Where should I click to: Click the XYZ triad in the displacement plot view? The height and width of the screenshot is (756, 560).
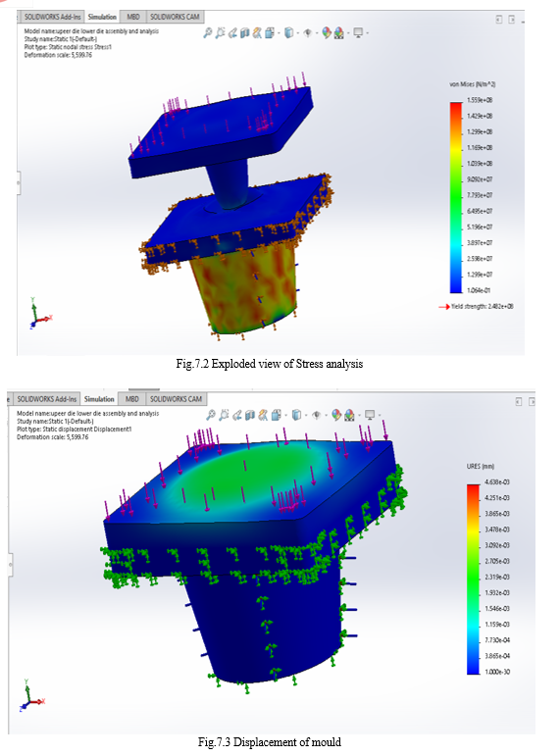point(31,695)
